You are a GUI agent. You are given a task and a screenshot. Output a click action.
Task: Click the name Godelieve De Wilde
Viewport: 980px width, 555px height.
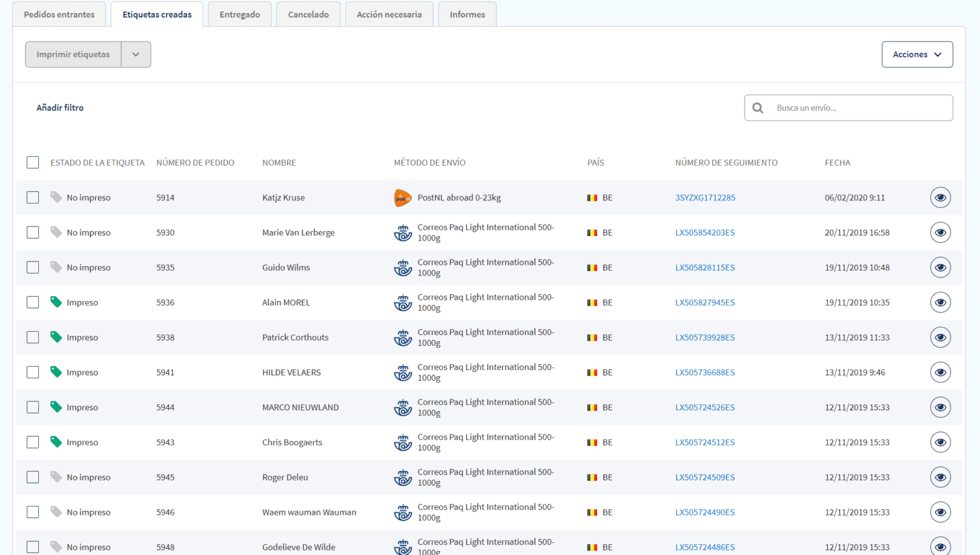coord(299,547)
